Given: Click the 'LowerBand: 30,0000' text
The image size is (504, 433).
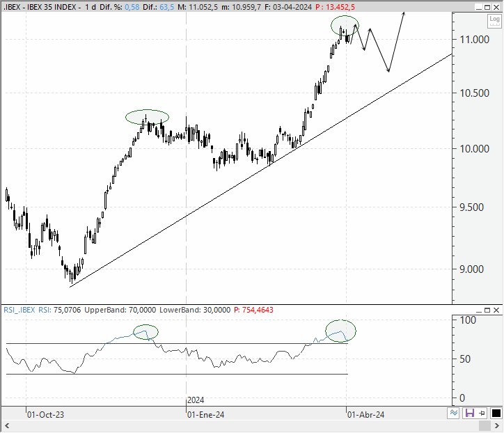Looking at the screenshot, I should [x=195, y=310].
